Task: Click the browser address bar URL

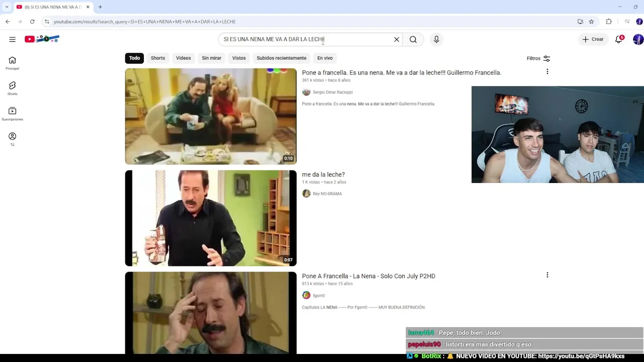Action: pos(144,22)
